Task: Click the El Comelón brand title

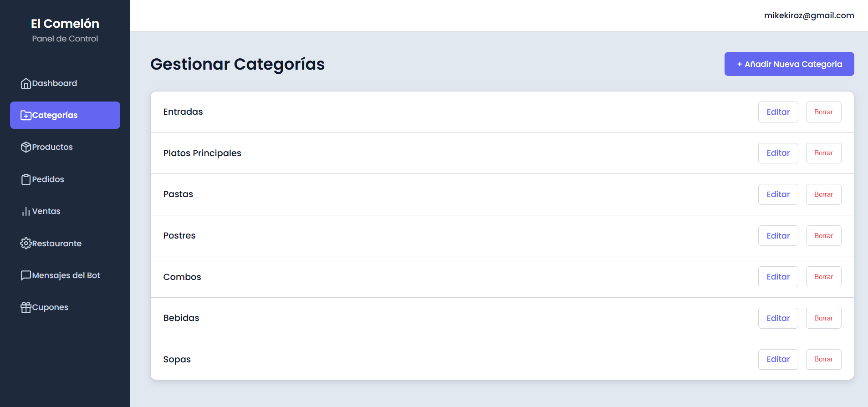Action: click(x=65, y=24)
